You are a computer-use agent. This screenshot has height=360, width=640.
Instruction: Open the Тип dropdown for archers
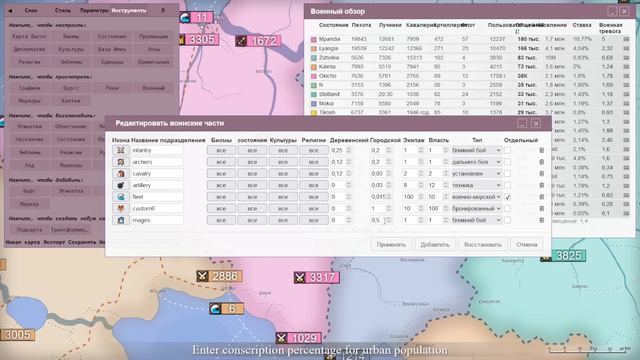tap(476, 162)
